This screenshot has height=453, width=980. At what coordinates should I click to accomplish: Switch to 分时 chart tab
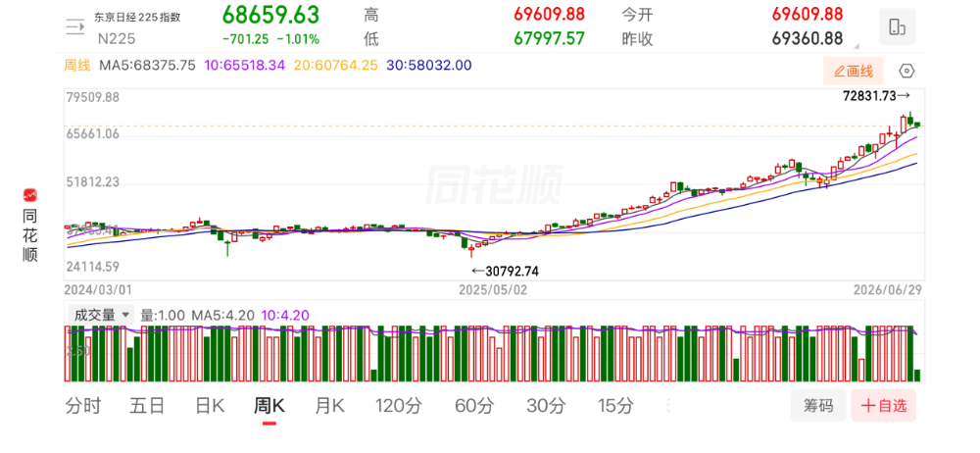tap(83, 406)
